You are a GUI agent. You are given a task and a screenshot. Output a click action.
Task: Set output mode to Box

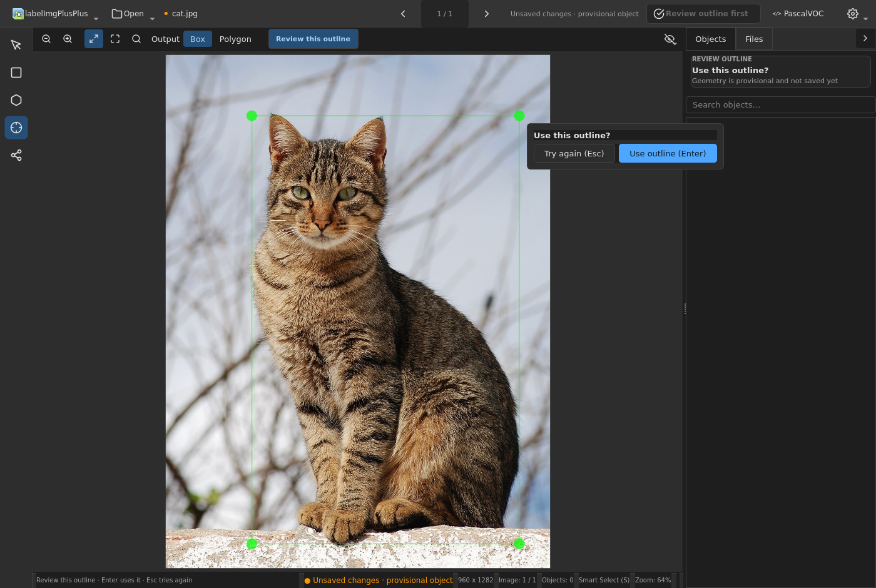pyautogui.click(x=198, y=39)
